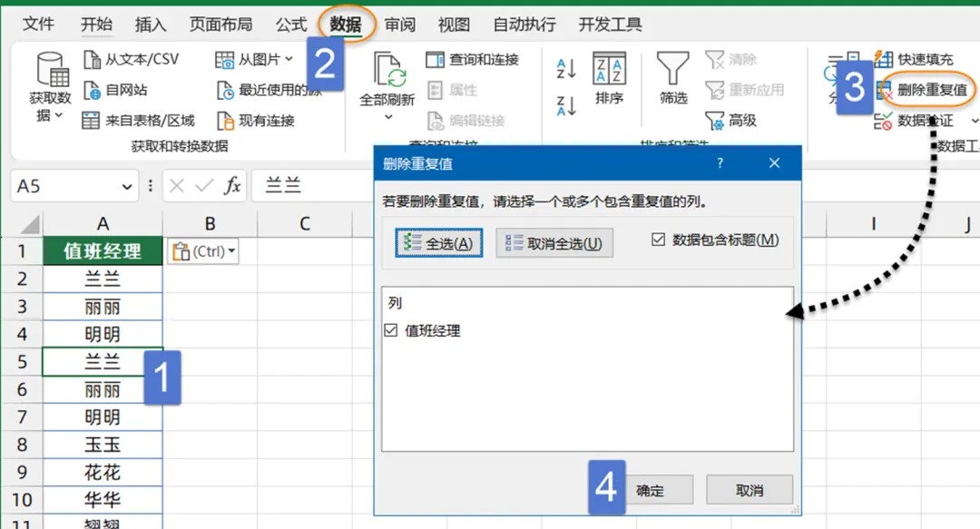The height and width of the screenshot is (529, 980).
Task: Expand the 数据验证 dropdown arrow
Action: point(974,120)
